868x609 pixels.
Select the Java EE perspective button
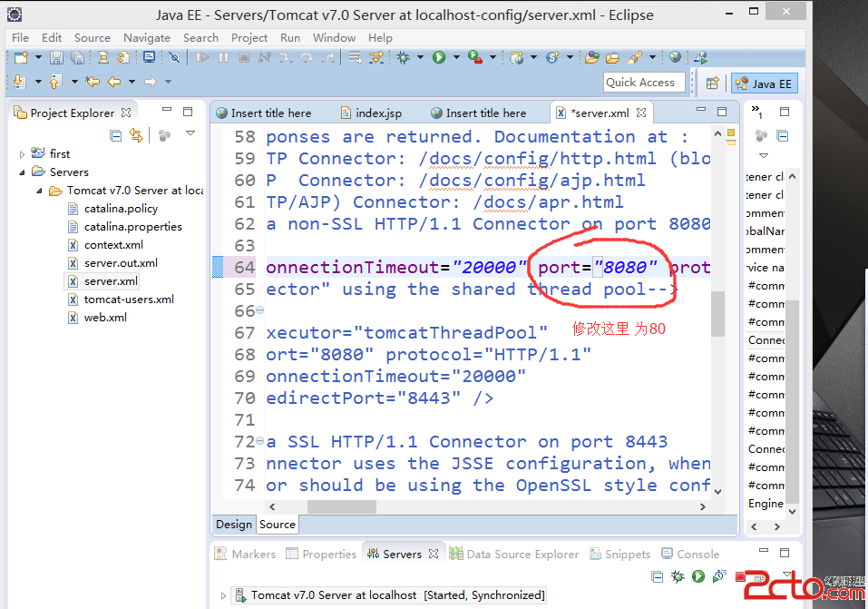pos(765,83)
